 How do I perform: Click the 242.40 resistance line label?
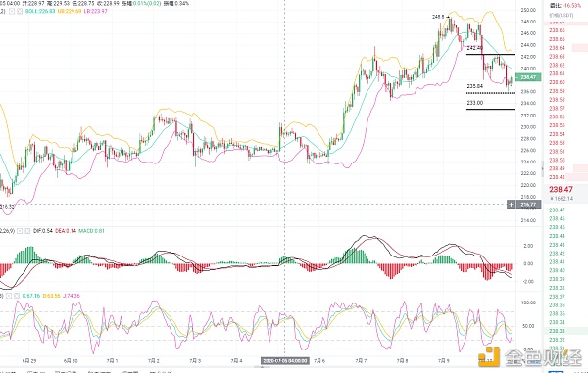475,48
